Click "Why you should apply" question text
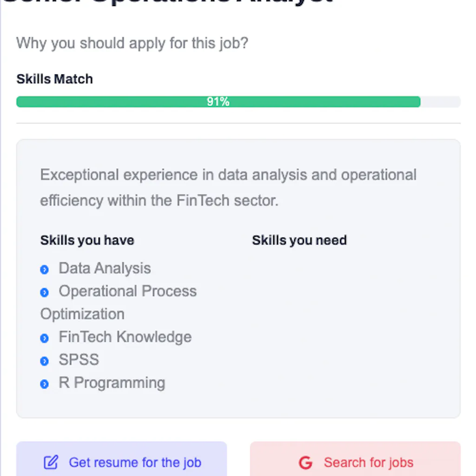This screenshot has width=476, height=476. (132, 43)
